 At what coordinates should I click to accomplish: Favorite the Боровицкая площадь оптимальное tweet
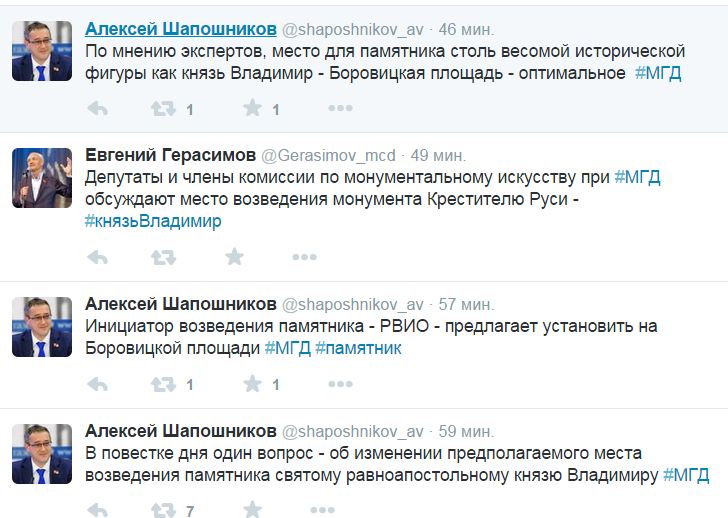253,109
